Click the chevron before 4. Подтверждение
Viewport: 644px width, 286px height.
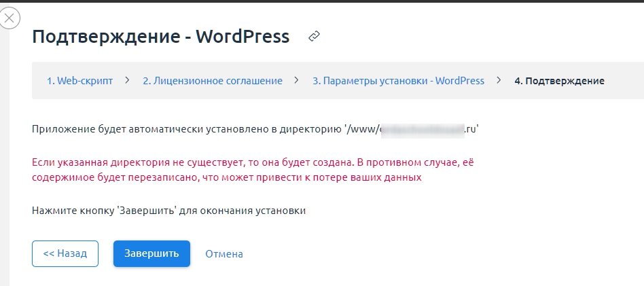click(499, 80)
